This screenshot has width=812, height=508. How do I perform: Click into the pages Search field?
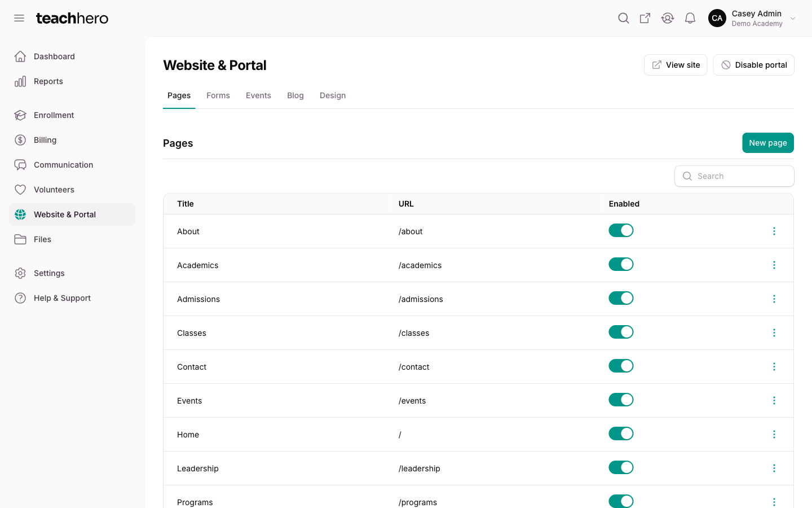pos(734,176)
